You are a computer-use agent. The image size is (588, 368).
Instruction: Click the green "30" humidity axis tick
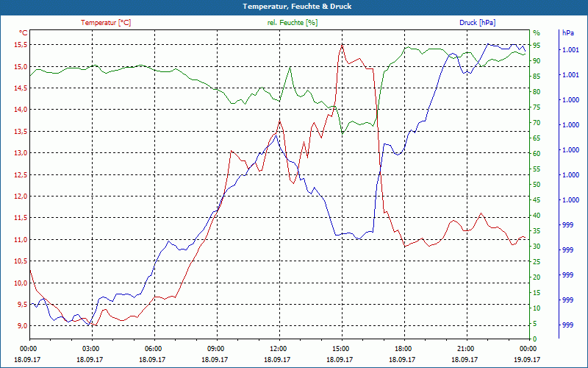[x=537, y=247]
